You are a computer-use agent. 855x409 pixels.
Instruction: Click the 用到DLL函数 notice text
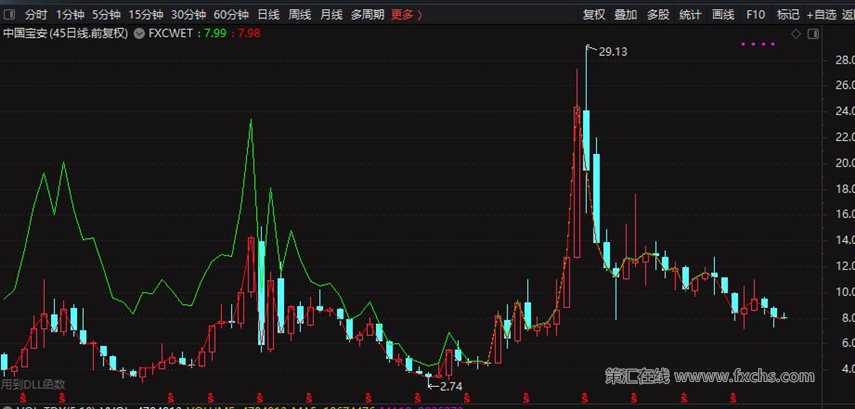click(32, 385)
